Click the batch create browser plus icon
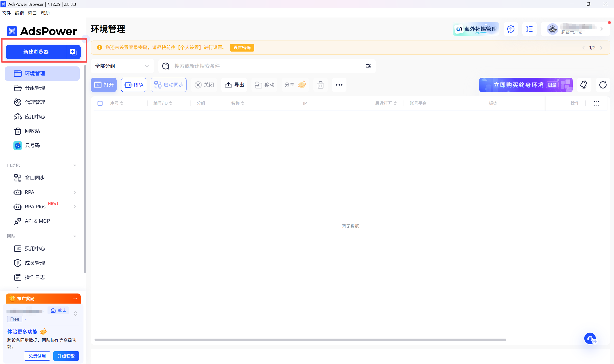This screenshot has width=614, height=364. point(73,52)
